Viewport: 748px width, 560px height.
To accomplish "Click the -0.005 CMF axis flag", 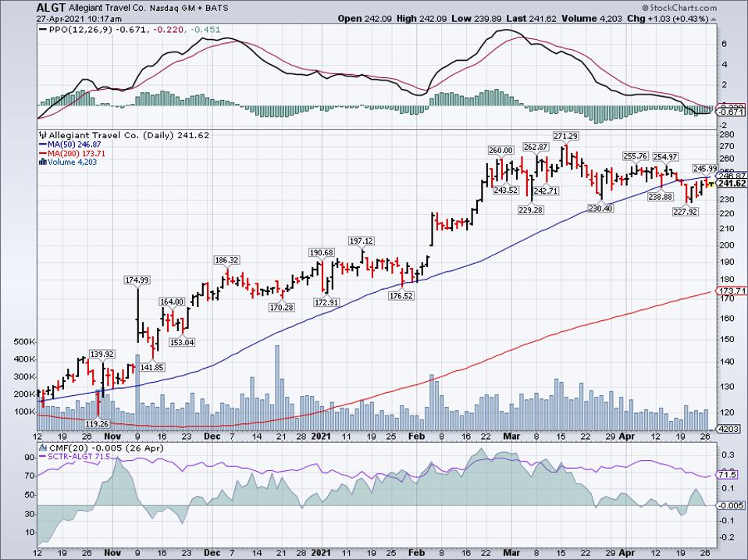I will [732, 505].
